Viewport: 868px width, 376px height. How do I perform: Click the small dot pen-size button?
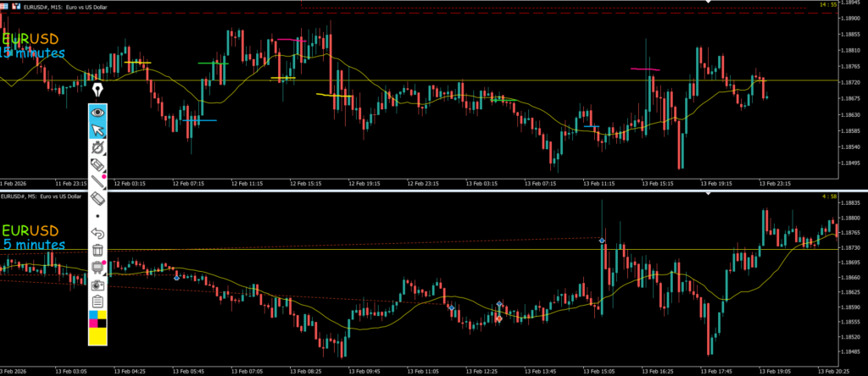pos(98,215)
